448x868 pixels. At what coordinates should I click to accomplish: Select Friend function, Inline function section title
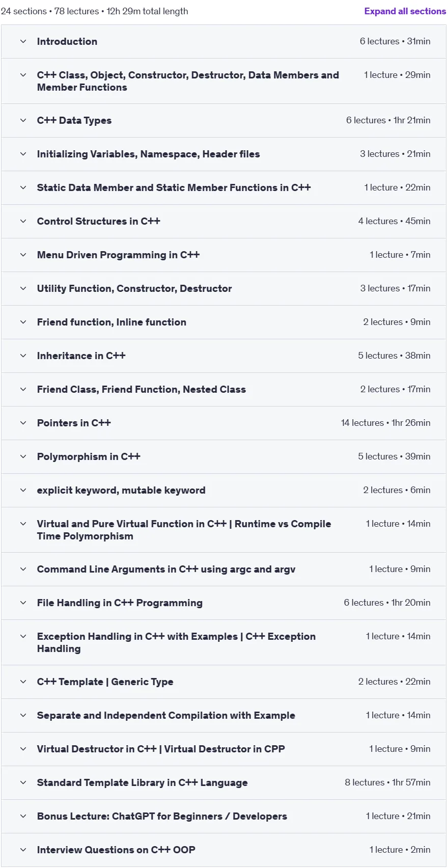tap(111, 322)
